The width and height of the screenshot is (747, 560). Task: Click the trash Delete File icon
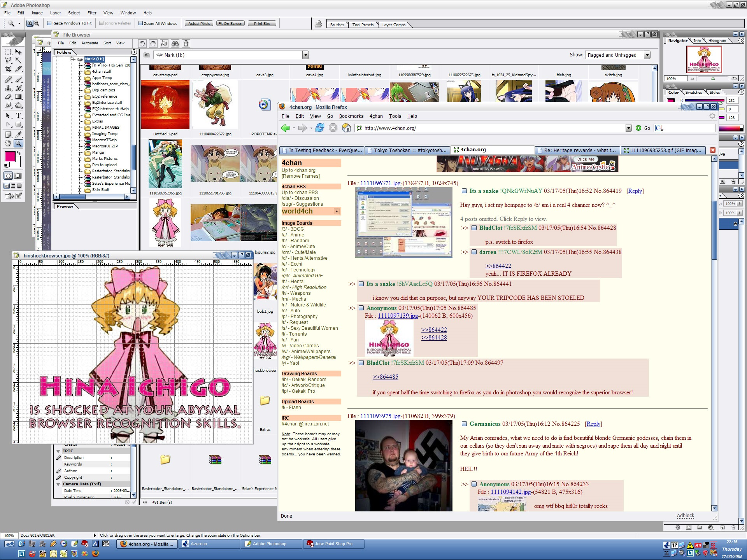coord(186,44)
